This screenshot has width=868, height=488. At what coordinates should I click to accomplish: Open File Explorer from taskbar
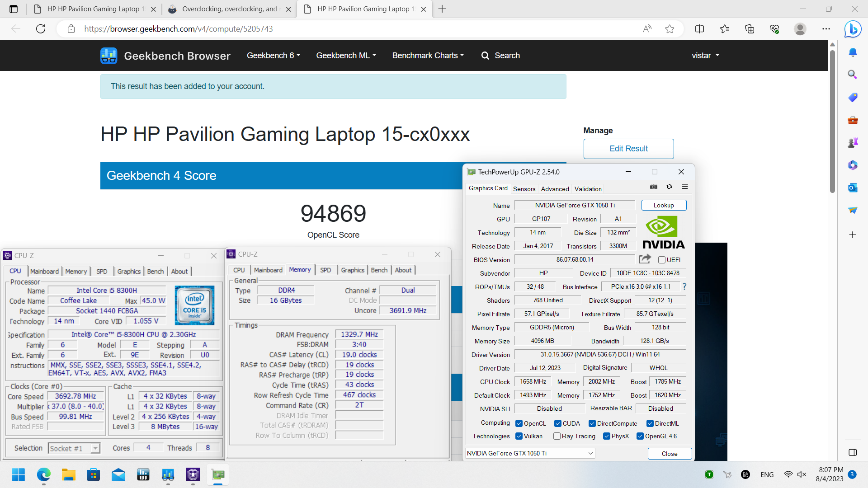[x=69, y=474]
